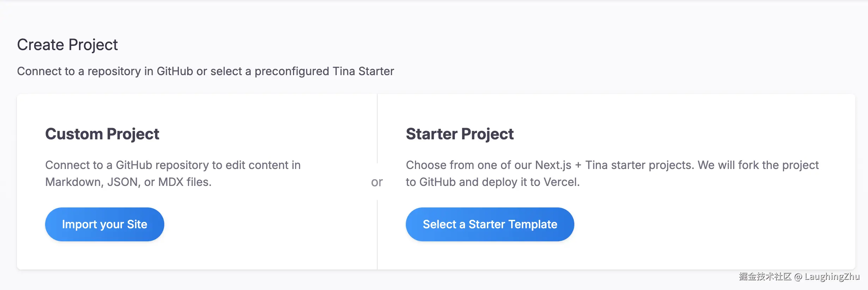Click the Starter Project description about Next.js + Tina
868x290 pixels.
612,173
